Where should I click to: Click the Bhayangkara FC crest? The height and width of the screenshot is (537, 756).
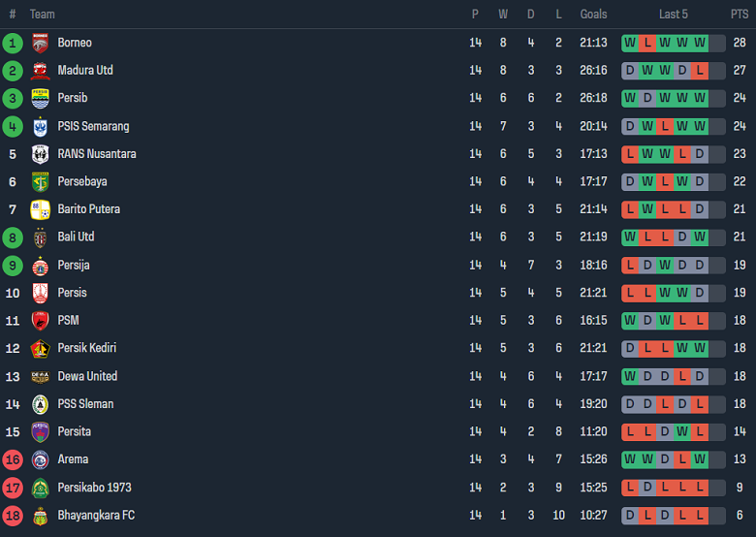click(40, 516)
